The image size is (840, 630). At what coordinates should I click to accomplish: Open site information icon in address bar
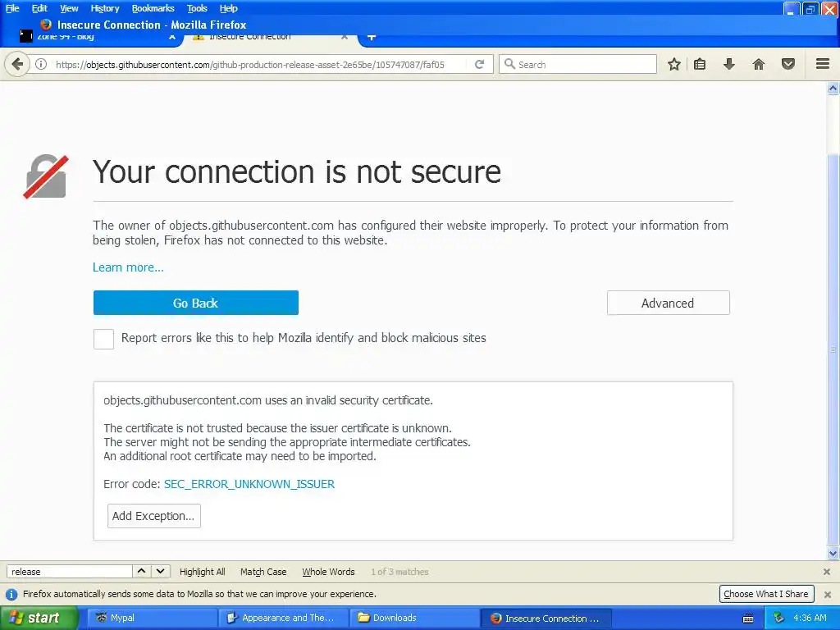tap(41, 64)
